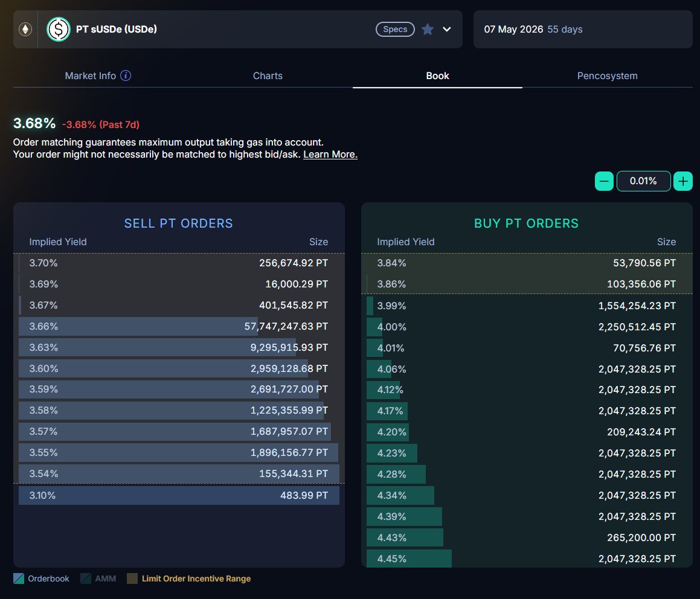Image resolution: width=700 pixels, height=599 pixels.
Task: Switch to the Charts tab
Action: point(268,75)
